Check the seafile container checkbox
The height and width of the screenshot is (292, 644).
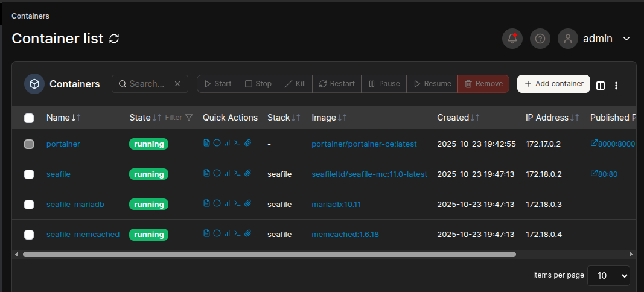pos(29,174)
